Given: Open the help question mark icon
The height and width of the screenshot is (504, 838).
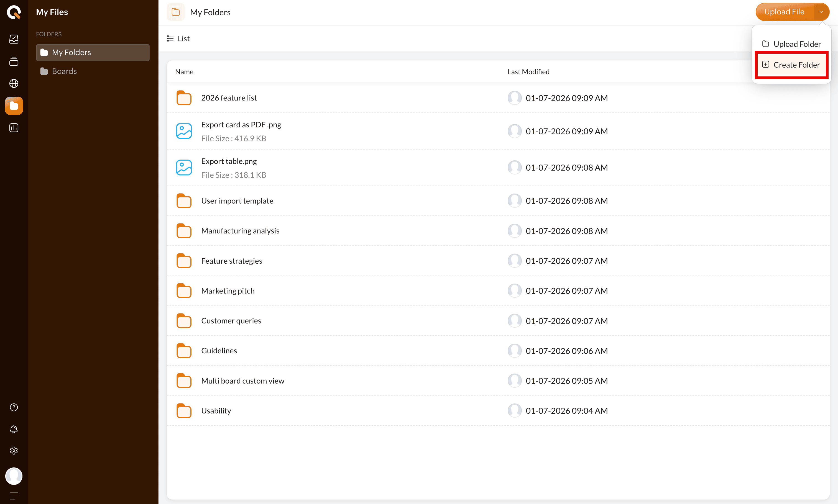Looking at the screenshot, I should click(x=14, y=407).
